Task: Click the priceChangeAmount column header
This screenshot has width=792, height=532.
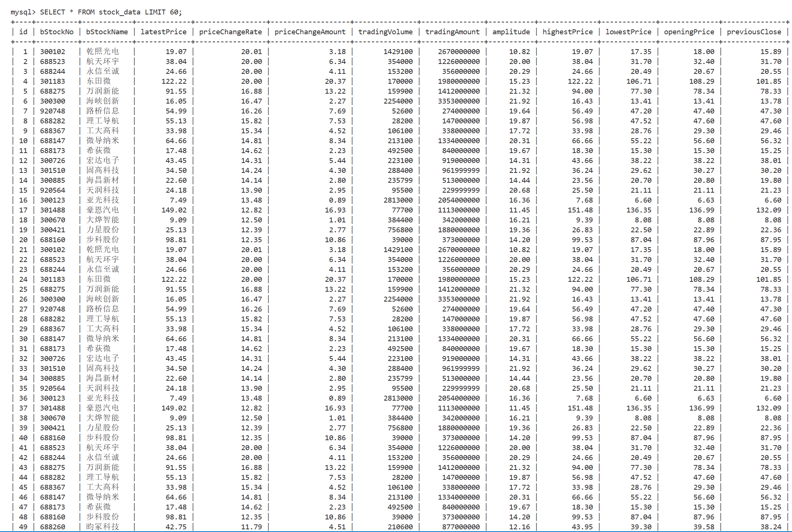Action: (310, 32)
